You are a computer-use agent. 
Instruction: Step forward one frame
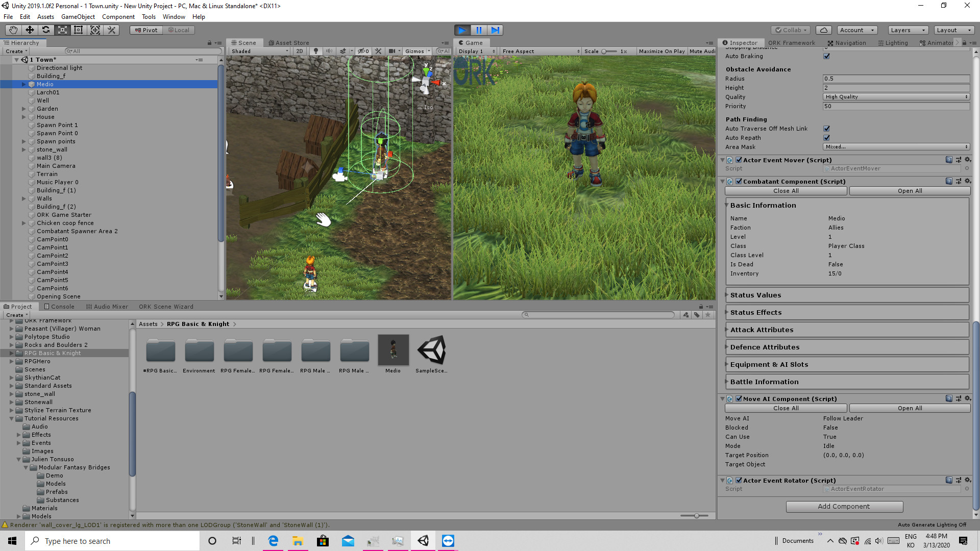[x=495, y=30]
